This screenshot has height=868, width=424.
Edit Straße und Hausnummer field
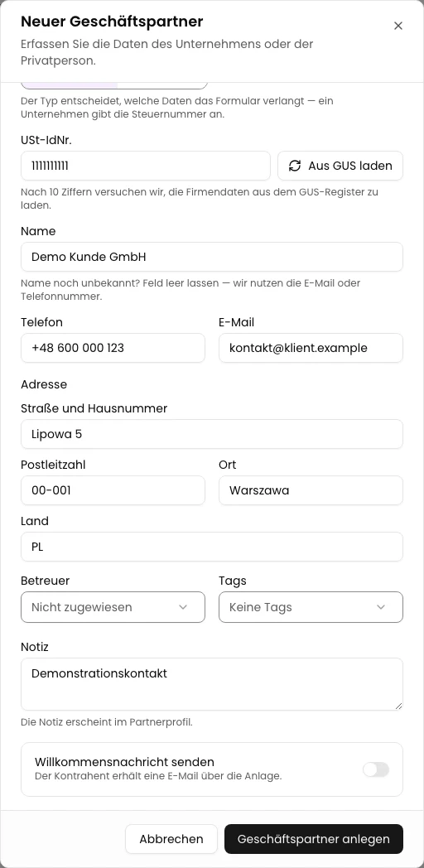(212, 434)
